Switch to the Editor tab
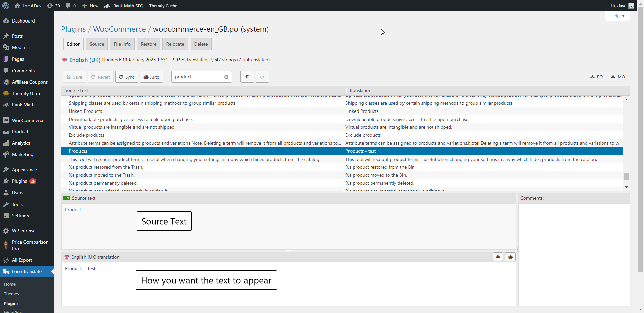 73,44
